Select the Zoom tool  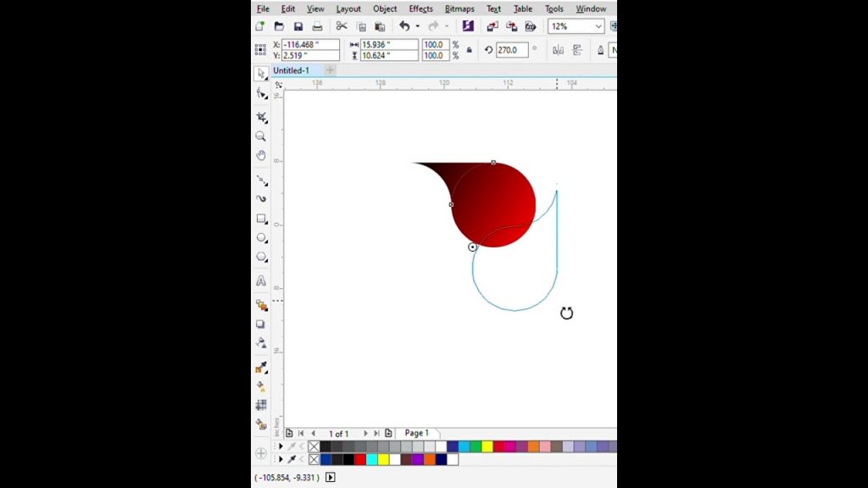[x=260, y=136]
